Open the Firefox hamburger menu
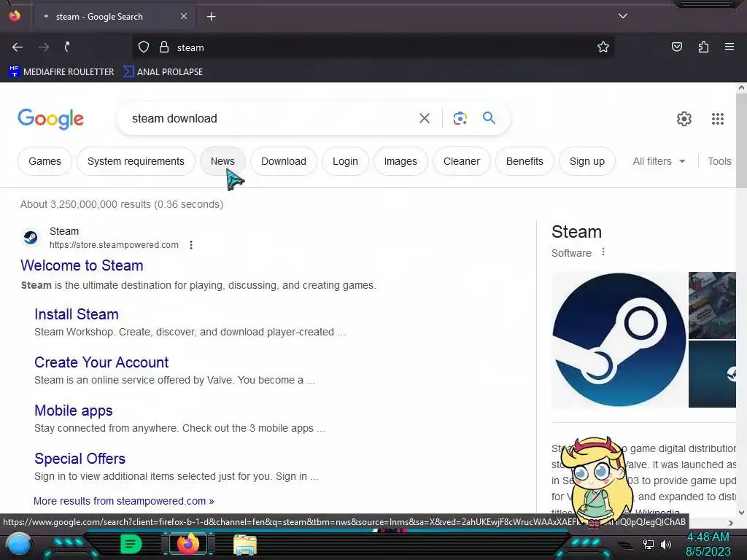 [x=729, y=47]
